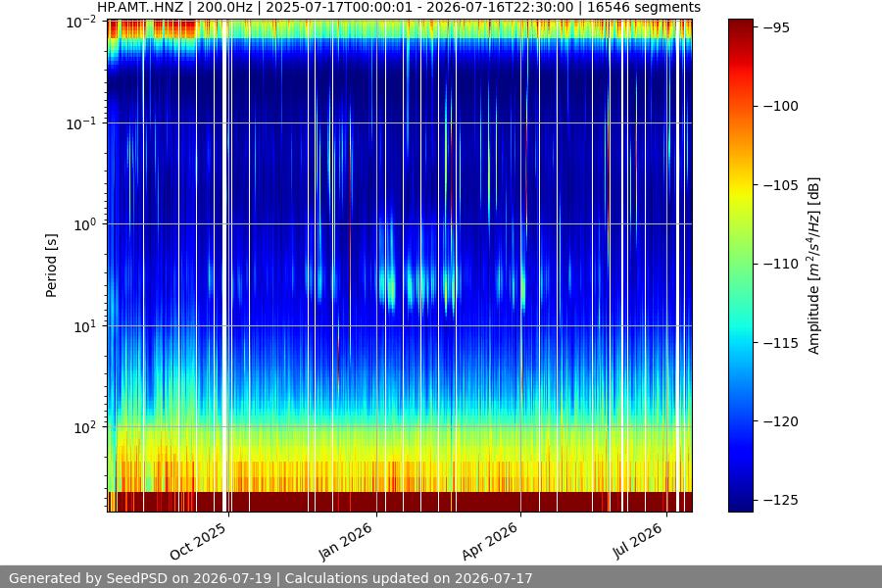Click the 10^1 period tick label

click(85, 326)
